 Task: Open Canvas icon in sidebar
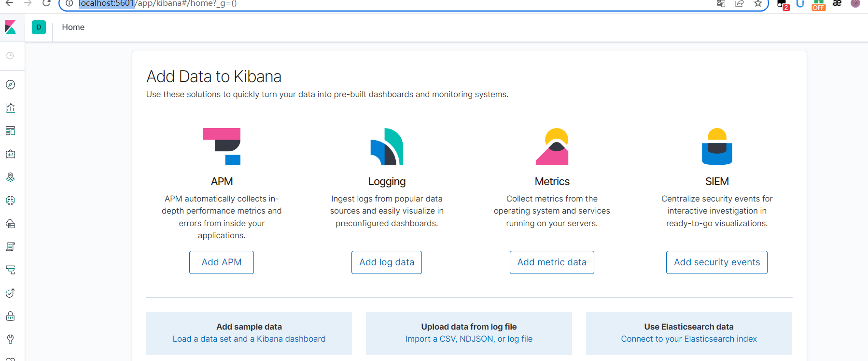pos(10,154)
